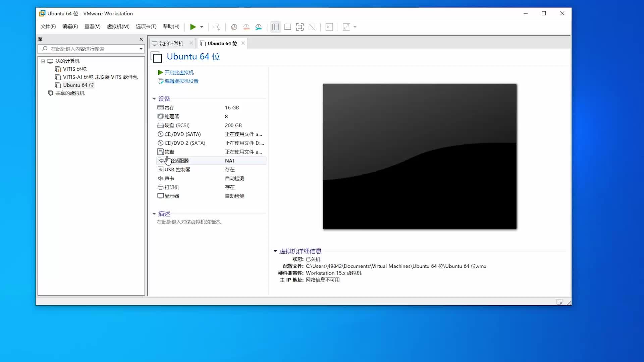
Task: Click the revert to snapshot icon
Action: pos(246,27)
